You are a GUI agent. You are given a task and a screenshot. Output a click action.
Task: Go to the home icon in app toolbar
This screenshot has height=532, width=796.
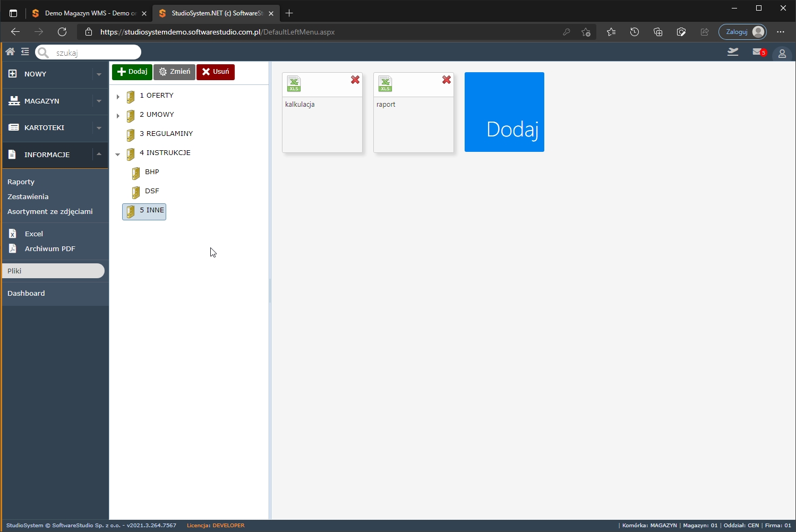[x=10, y=52]
